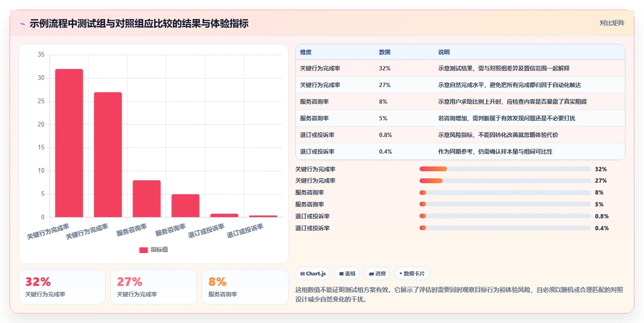This screenshot has width=644, height=323.
Task: Click 退订或投诉率 label beside the 0.4% progress bar
Action: (312, 228)
